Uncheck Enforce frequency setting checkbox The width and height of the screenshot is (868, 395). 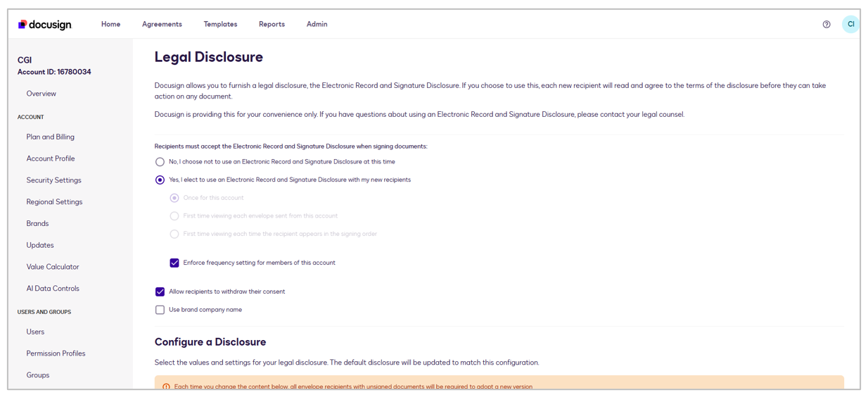tap(174, 263)
